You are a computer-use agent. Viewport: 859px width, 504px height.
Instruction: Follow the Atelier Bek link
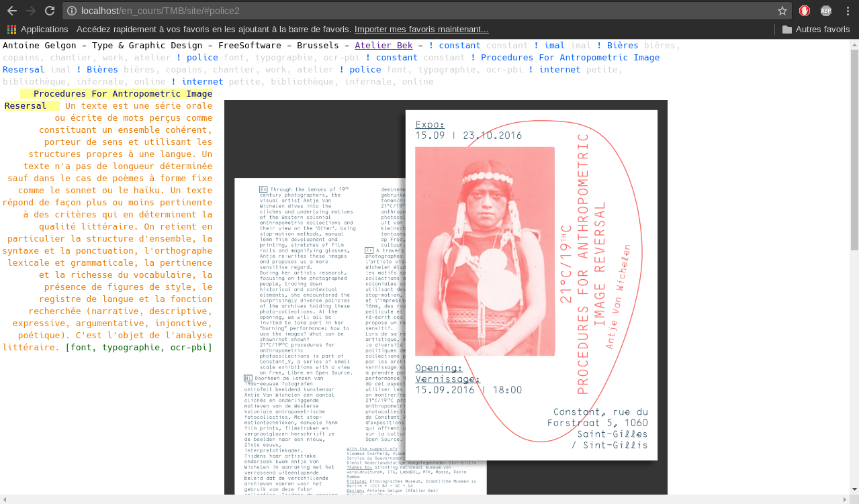(x=383, y=46)
